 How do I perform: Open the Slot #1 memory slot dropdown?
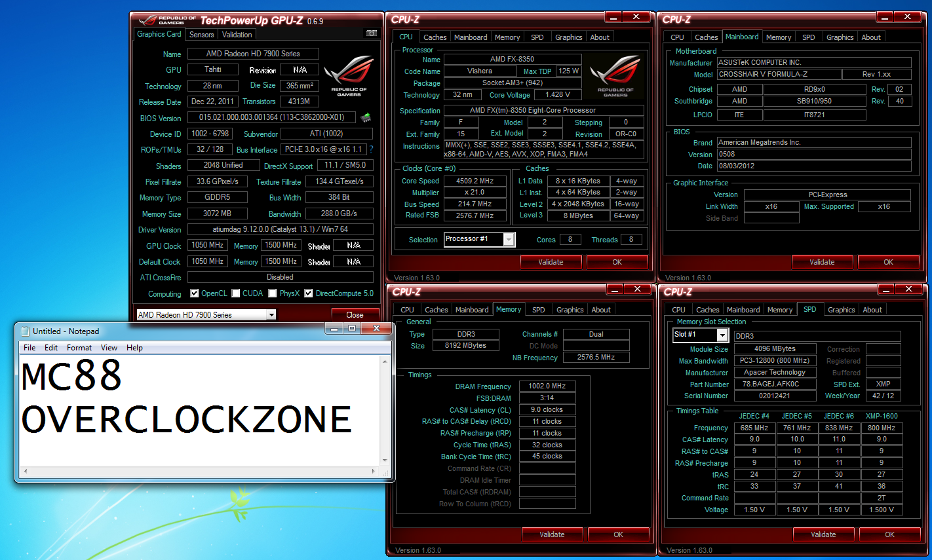pos(722,335)
